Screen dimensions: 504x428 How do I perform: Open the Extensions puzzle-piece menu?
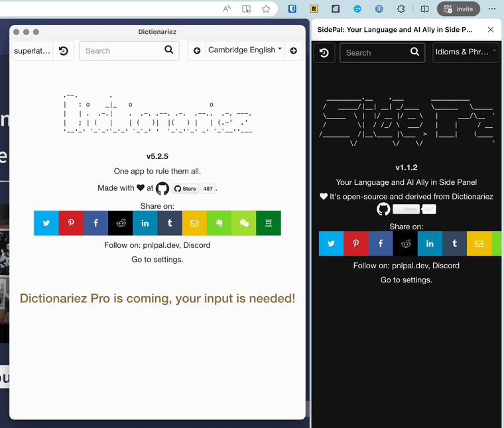pyautogui.click(x=401, y=9)
